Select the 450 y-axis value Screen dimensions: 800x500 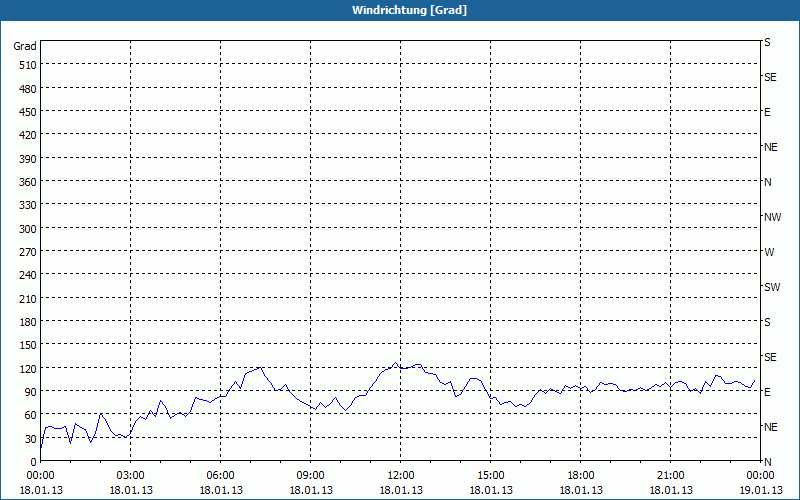[x=28, y=112]
